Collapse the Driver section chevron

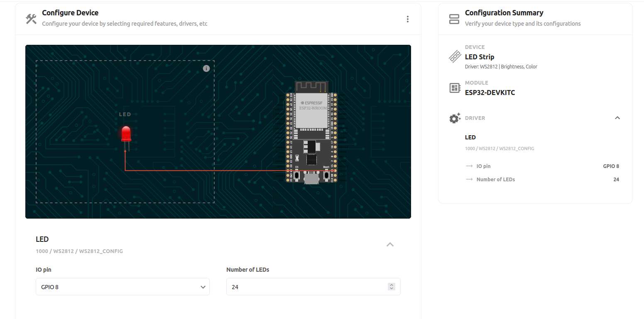tap(617, 118)
